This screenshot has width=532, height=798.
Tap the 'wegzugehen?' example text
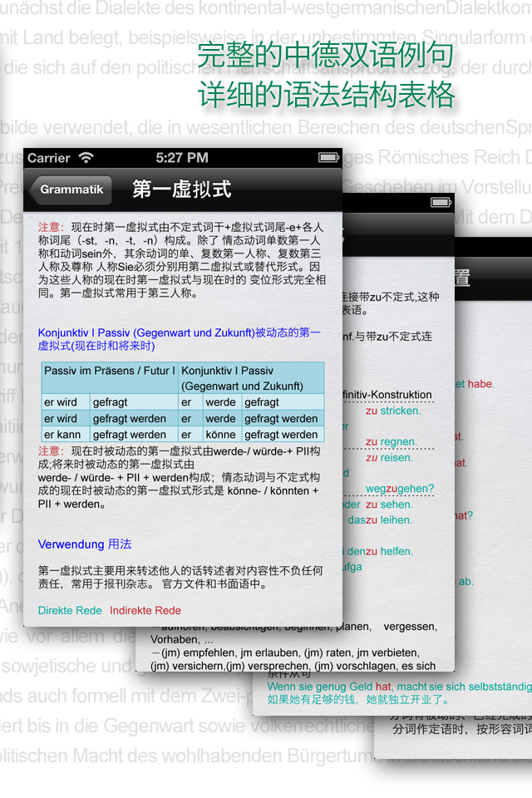[x=399, y=489]
